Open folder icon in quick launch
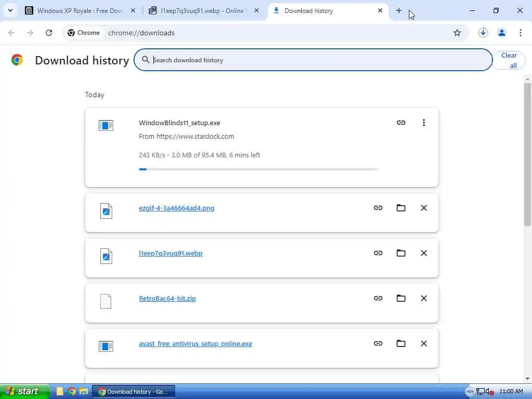The image size is (532, 399). [x=60, y=391]
